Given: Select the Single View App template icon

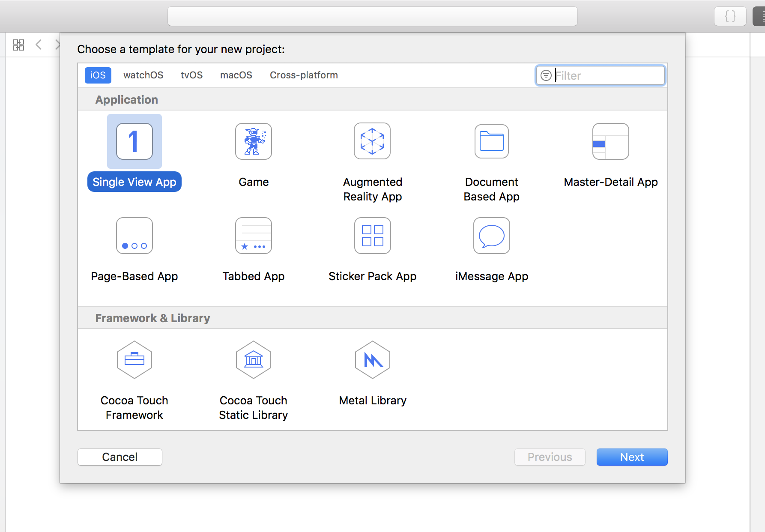Looking at the screenshot, I should coord(134,141).
